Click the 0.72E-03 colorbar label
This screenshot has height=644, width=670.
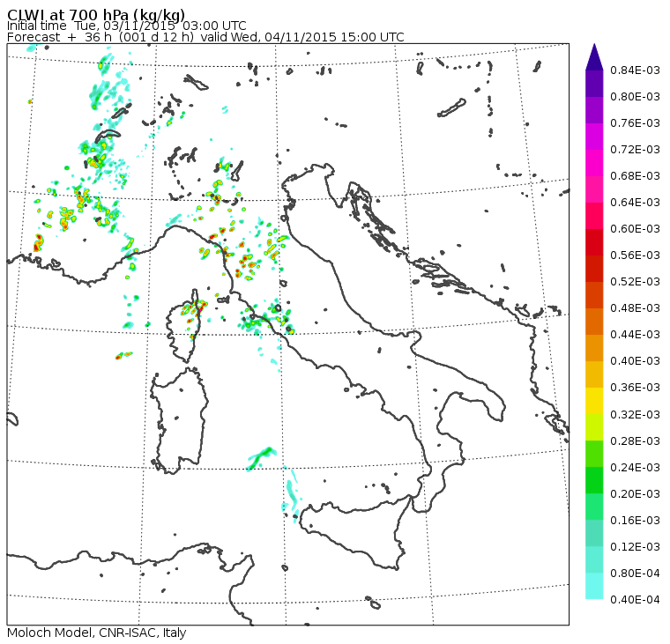[x=635, y=150]
